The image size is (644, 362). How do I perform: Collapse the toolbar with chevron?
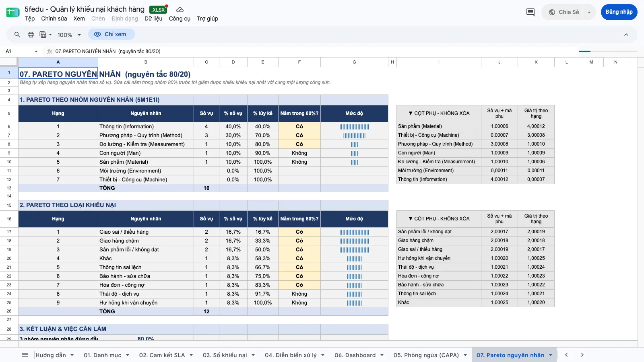626,35
